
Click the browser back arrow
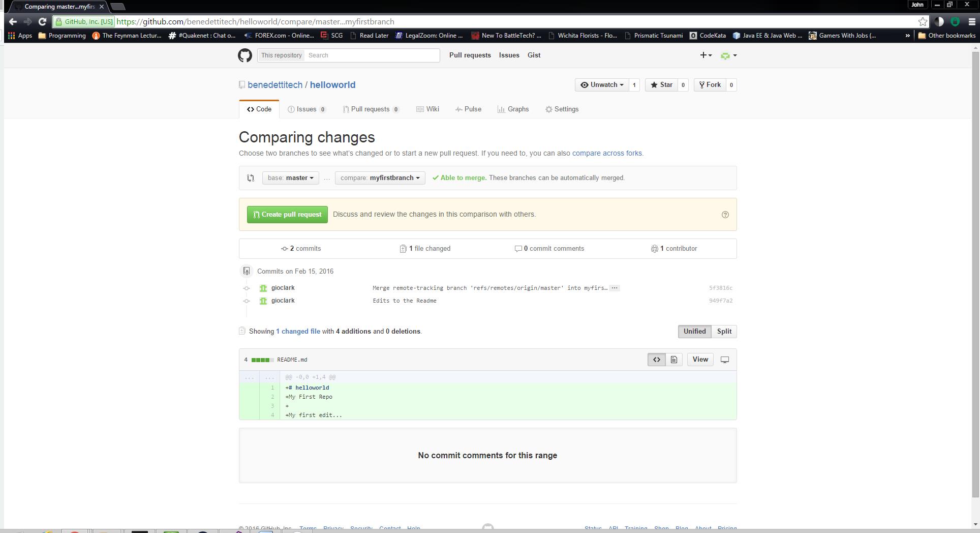(13, 22)
